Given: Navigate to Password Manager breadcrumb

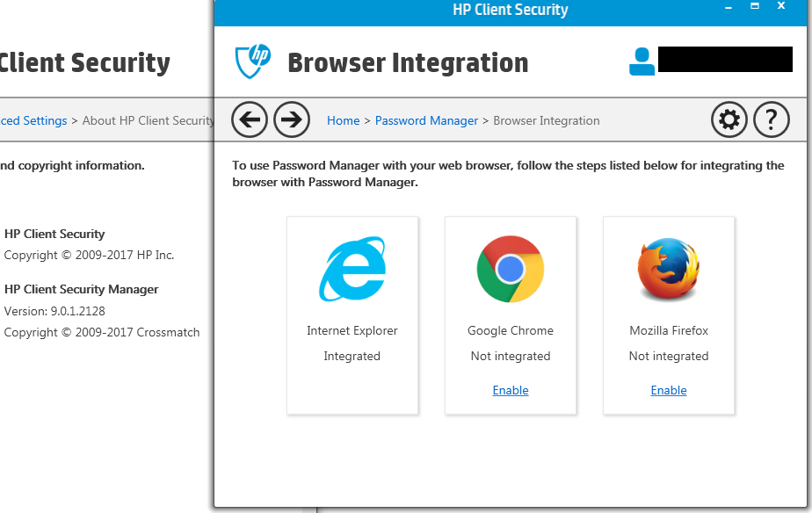Looking at the screenshot, I should pyautogui.click(x=426, y=120).
